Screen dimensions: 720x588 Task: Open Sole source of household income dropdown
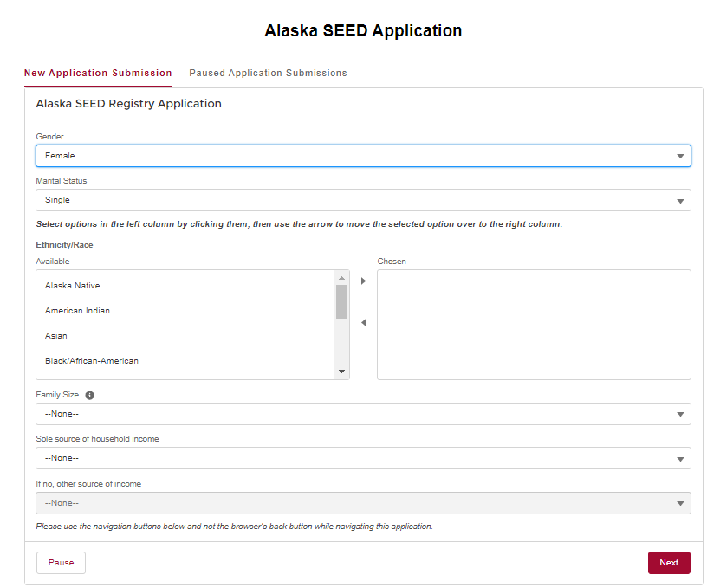tap(363, 458)
